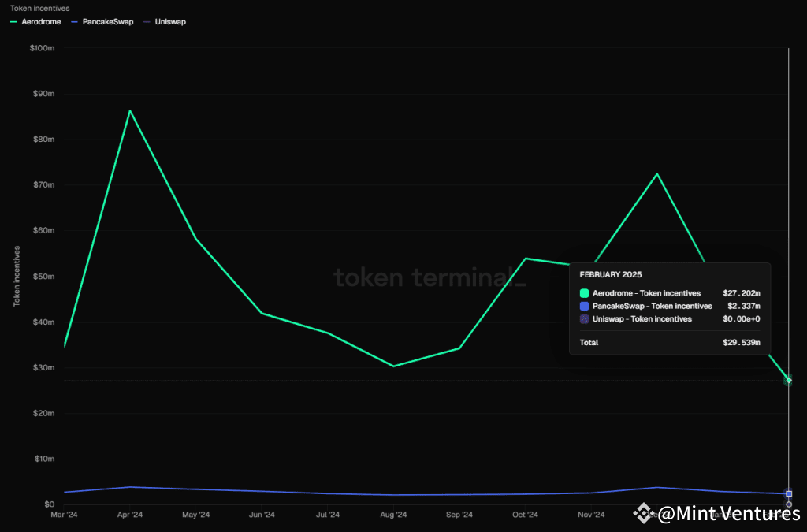Click the 'Nov '24' x-axis label
807x532 pixels.
coord(591,515)
